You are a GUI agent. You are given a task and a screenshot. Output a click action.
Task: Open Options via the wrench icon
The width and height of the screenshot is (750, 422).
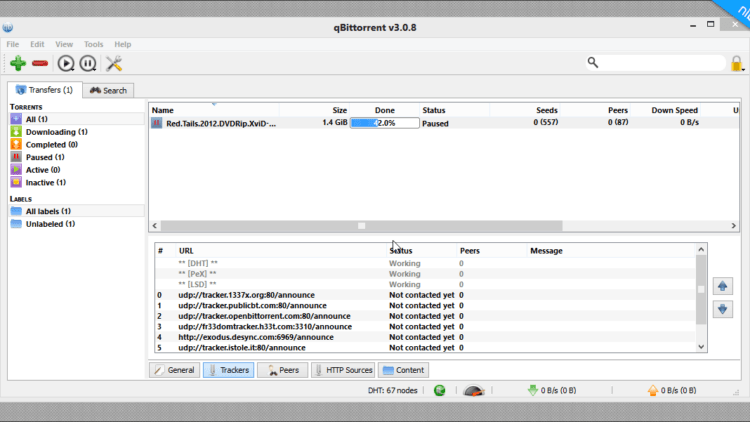click(x=113, y=64)
